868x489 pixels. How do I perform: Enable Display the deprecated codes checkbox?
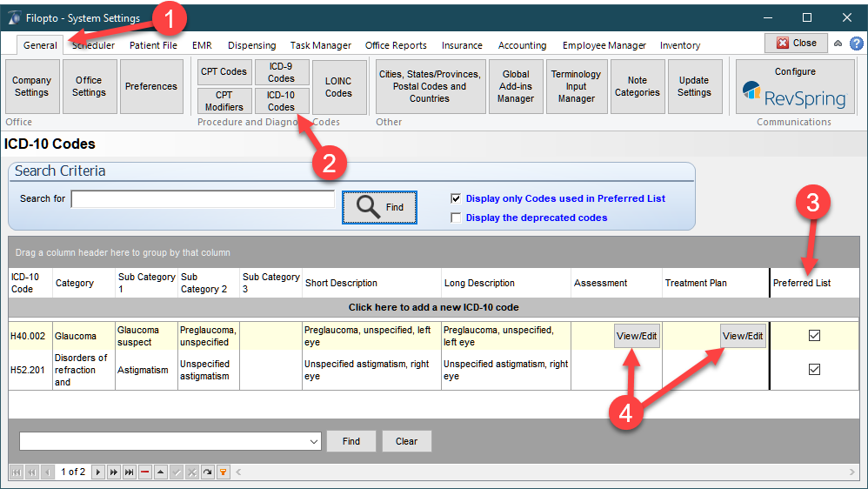(x=456, y=218)
